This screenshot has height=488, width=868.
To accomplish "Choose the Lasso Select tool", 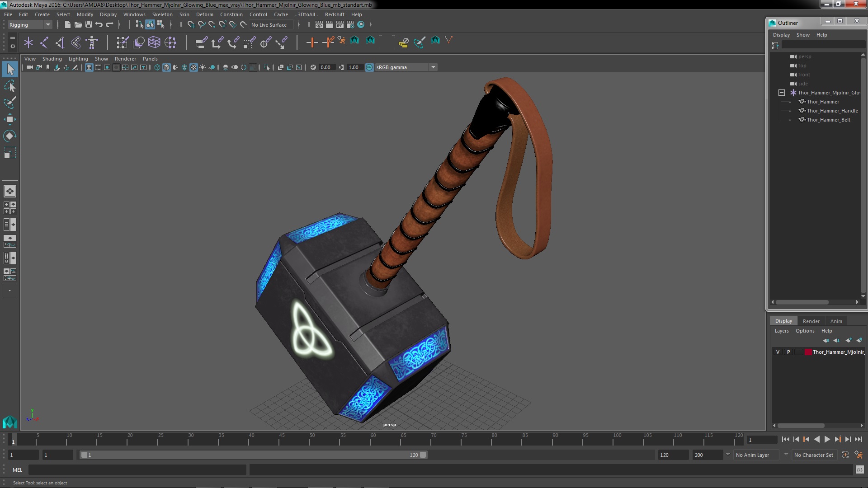I will [10, 86].
